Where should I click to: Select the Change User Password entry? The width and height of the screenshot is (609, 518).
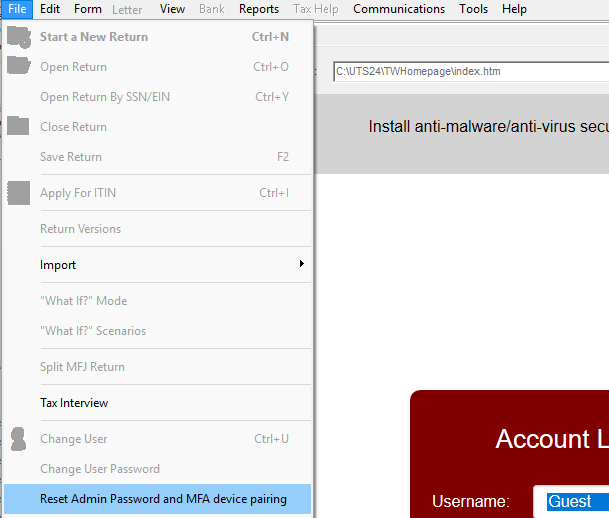tap(100, 469)
